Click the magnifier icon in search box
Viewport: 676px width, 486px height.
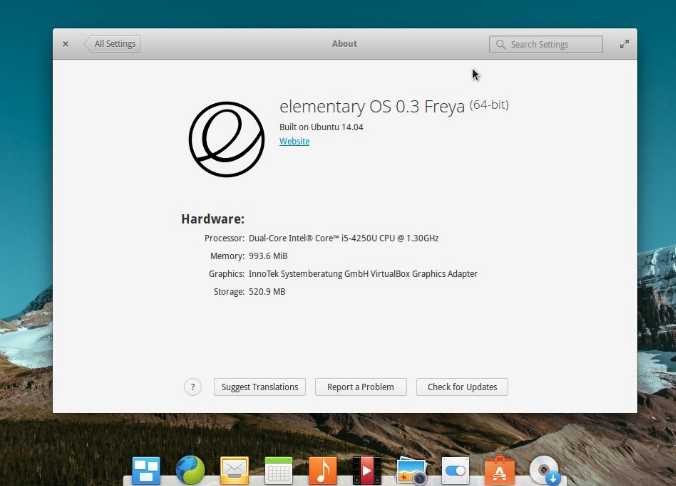[x=501, y=44]
